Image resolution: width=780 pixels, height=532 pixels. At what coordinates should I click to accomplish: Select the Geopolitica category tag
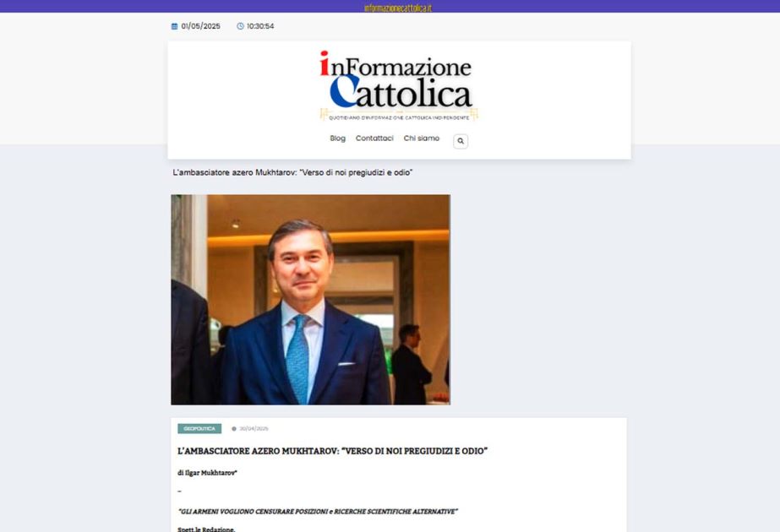click(199, 429)
